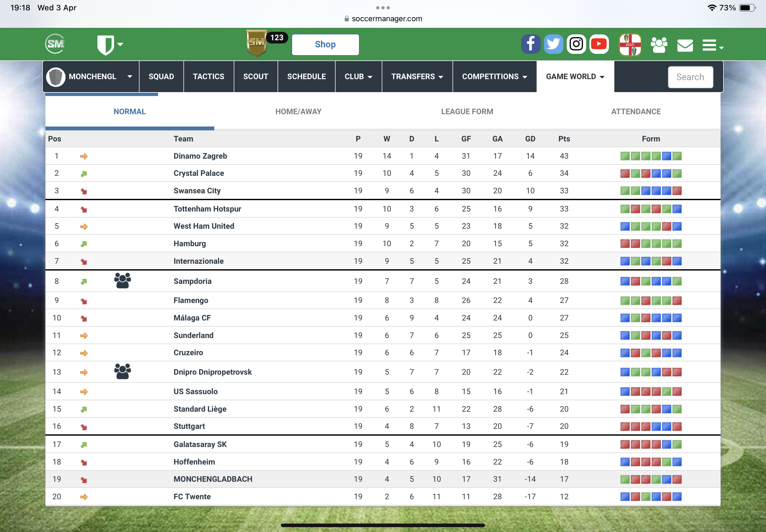Click the club crest avatar in header
Screen dimensions: 766x532
630,45
